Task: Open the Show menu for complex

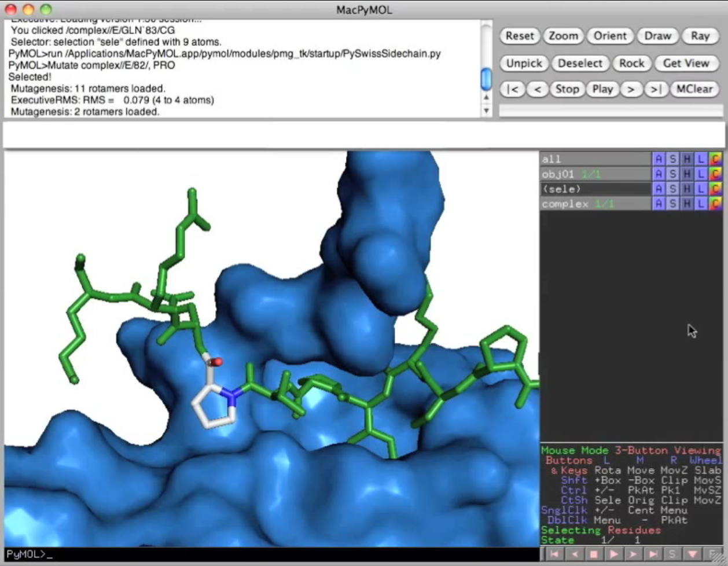Action: pos(672,204)
